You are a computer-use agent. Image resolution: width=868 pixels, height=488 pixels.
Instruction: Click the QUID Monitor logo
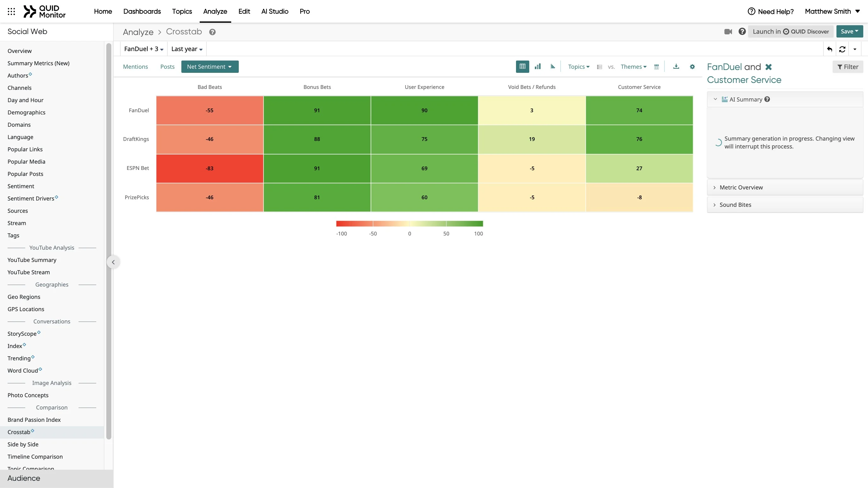[44, 11]
